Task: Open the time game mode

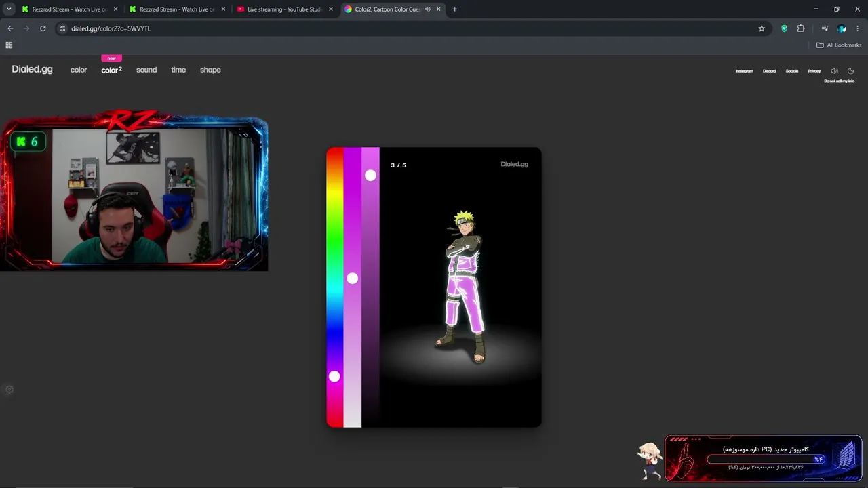Action: point(178,70)
